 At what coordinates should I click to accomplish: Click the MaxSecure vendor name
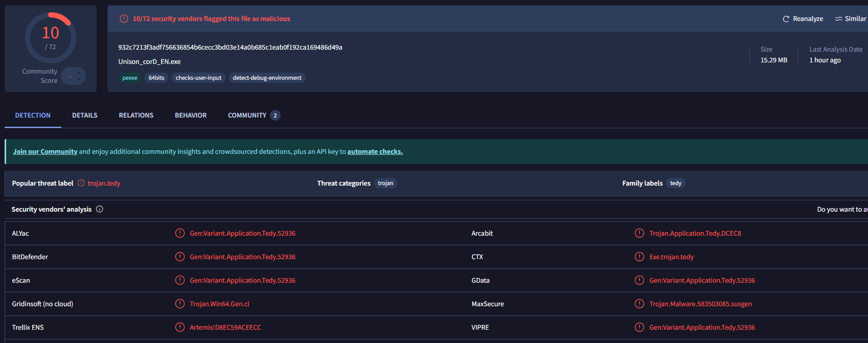(x=488, y=304)
